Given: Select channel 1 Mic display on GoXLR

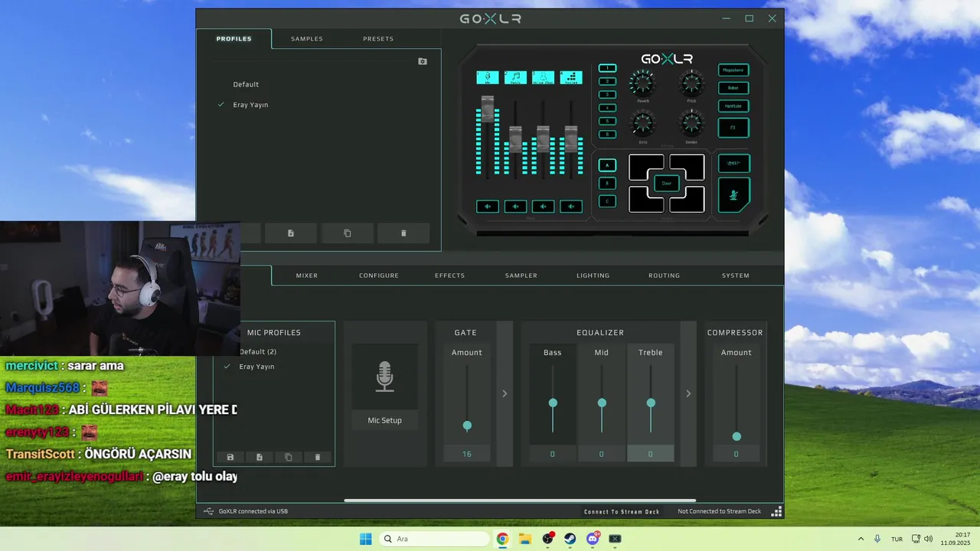Looking at the screenshot, I should click(x=488, y=77).
